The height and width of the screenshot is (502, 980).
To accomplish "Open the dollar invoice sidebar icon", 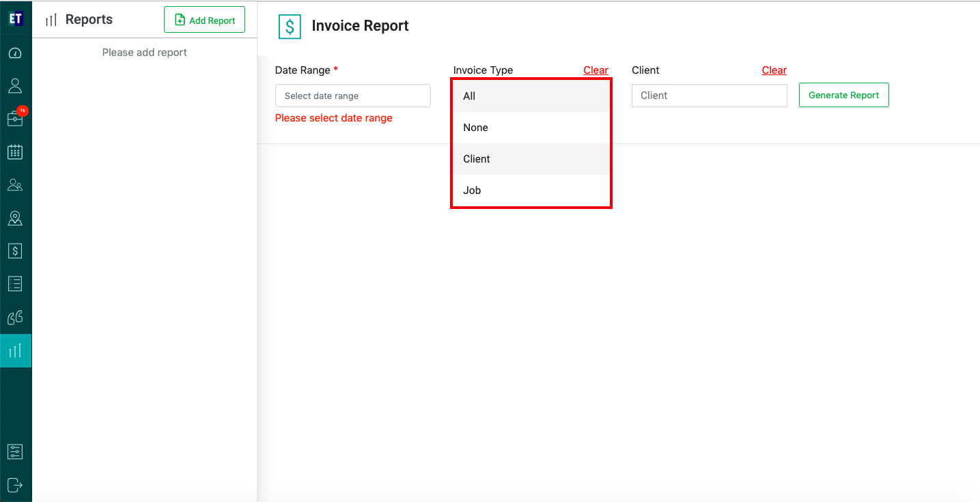I will pos(15,251).
